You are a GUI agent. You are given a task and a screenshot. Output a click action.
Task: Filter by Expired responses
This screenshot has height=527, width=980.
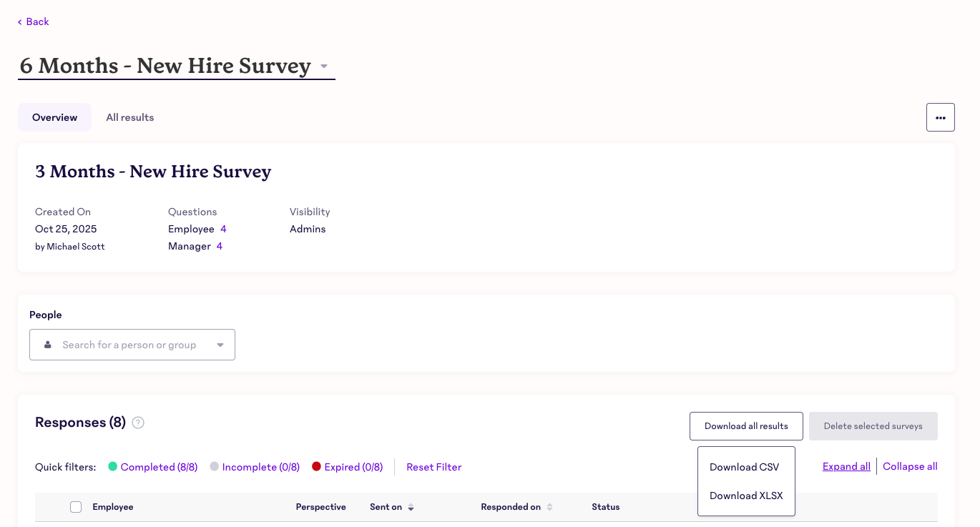[x=353, y=467]
